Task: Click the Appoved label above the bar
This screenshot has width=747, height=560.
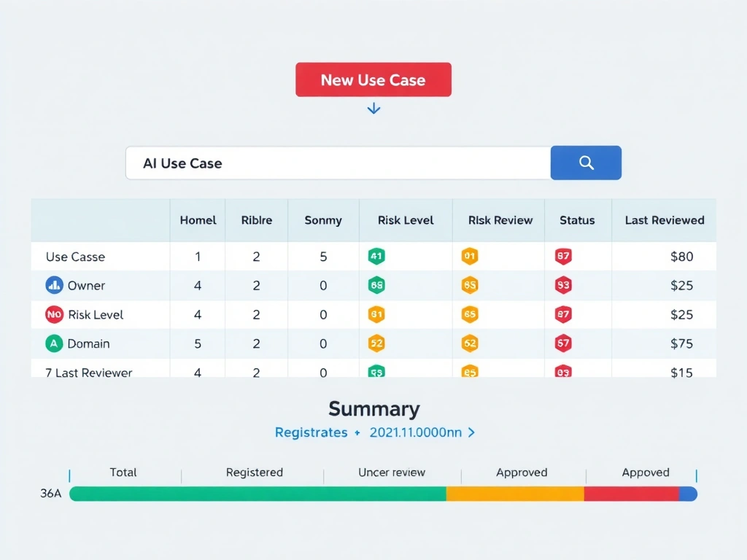Action: (646, 472)
